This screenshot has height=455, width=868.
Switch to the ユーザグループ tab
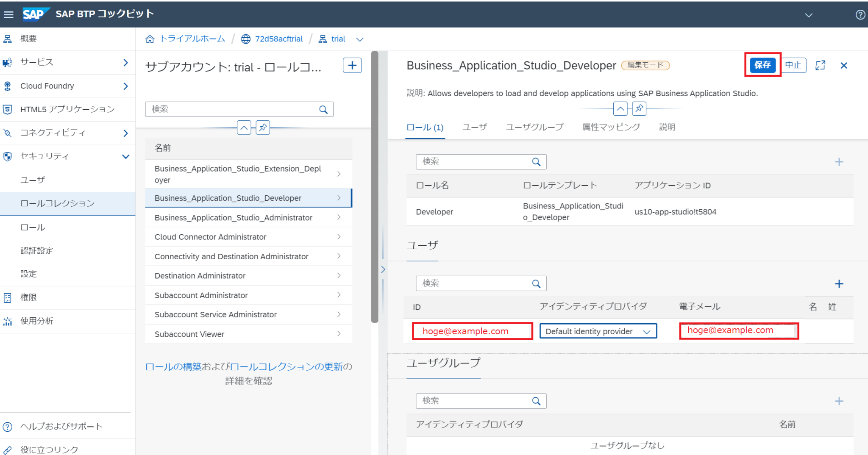point(534,127)
